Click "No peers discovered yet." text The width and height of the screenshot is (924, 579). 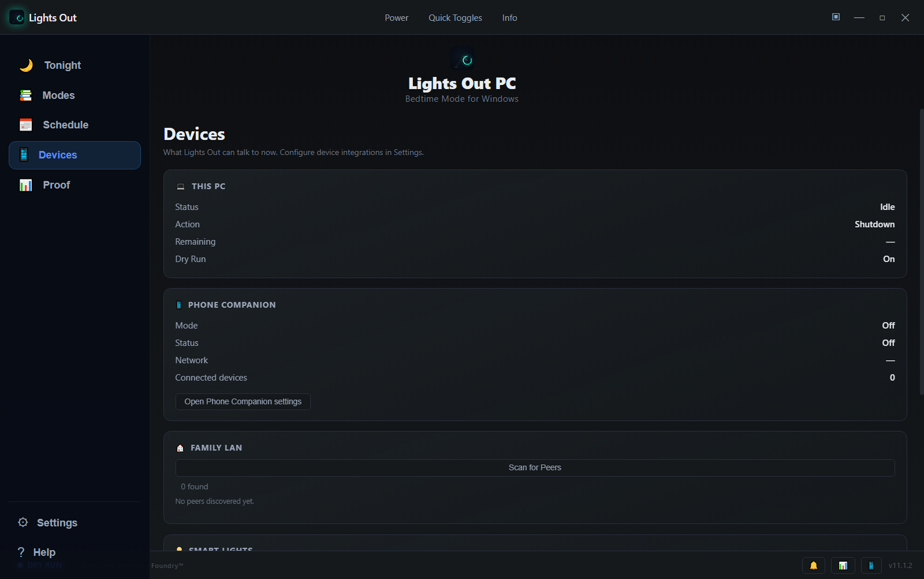point(215,501)
